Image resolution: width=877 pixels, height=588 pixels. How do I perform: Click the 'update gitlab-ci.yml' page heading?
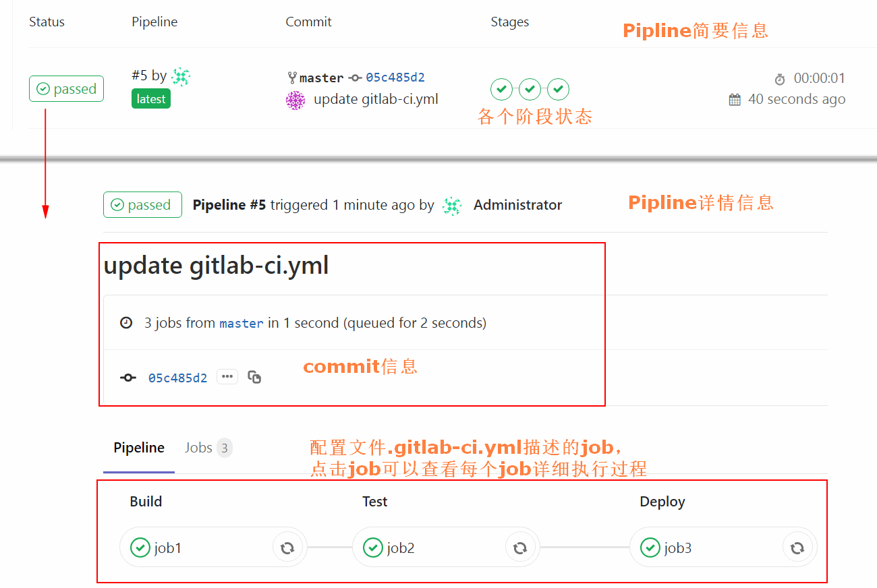tap(216, 266)
